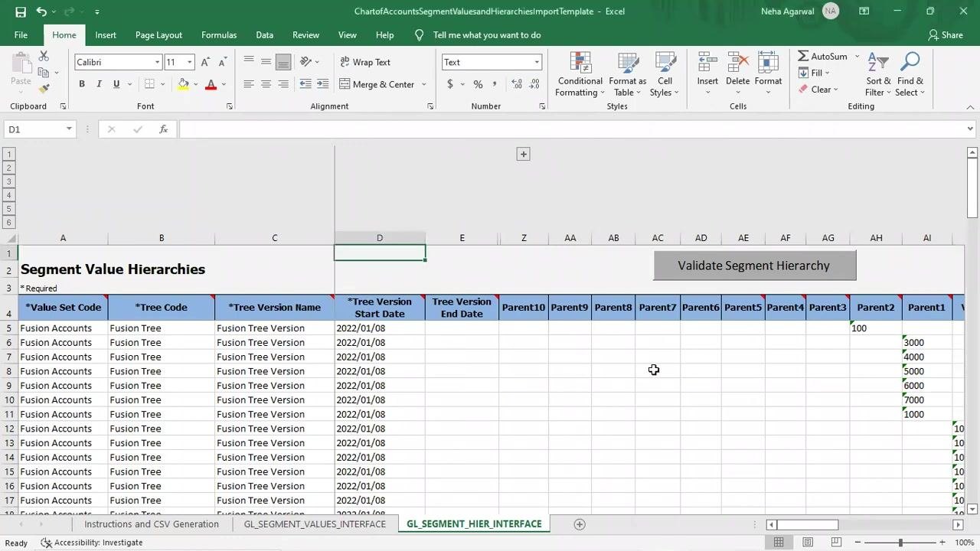The width and height of the screenshot is (980, 551).
Task: Select middle vertical alignment
Action: tap(266, 62)
